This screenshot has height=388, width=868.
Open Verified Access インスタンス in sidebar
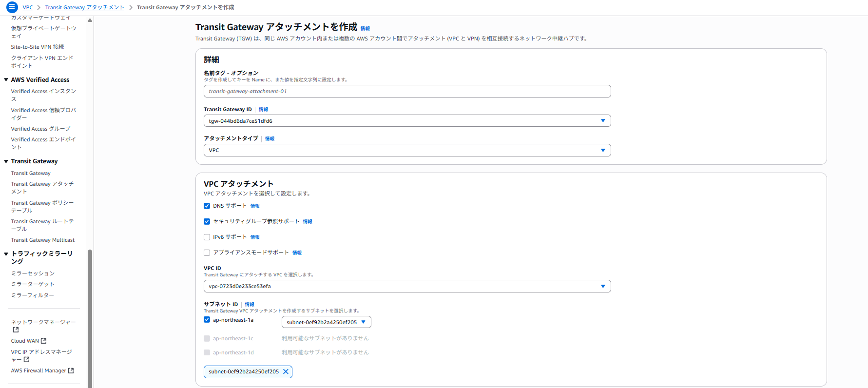point(43,95)
